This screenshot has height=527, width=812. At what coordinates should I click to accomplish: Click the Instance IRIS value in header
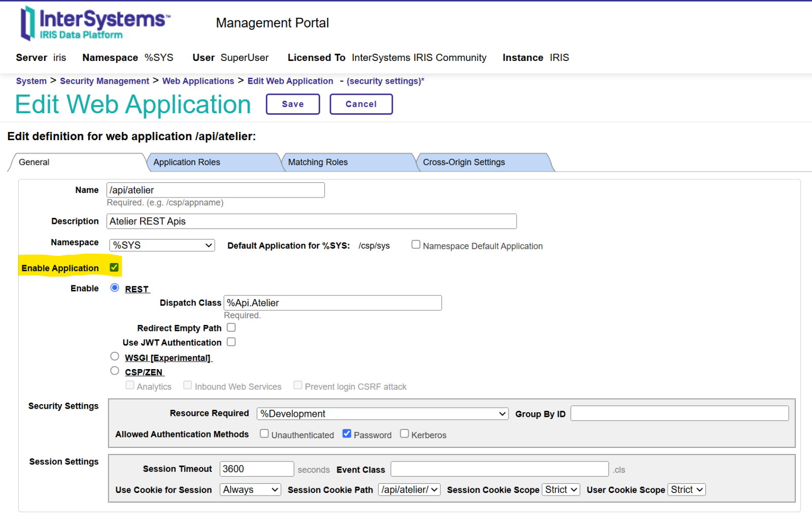pyautogui.click(x=559, y=57)
